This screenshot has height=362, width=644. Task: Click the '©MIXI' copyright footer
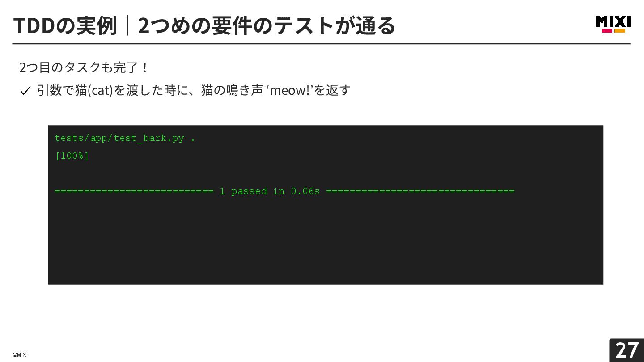tap(20, 355)
